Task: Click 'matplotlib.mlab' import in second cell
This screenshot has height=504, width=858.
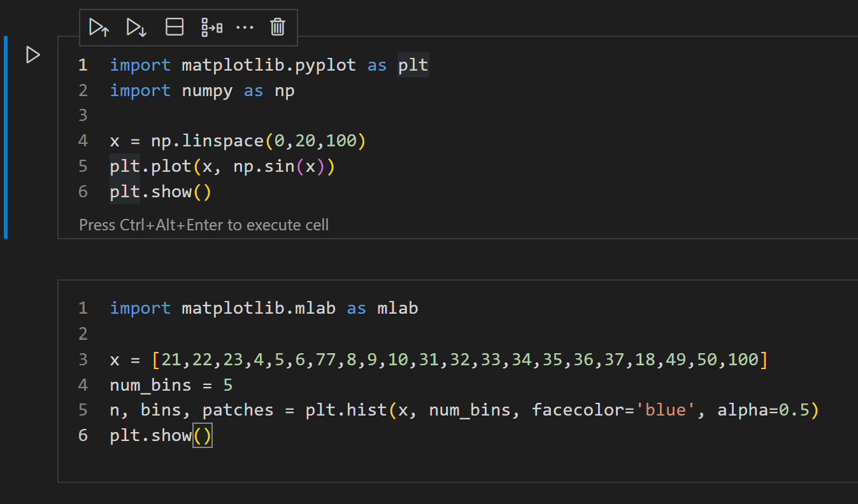Action: click(x=258, y=309)
